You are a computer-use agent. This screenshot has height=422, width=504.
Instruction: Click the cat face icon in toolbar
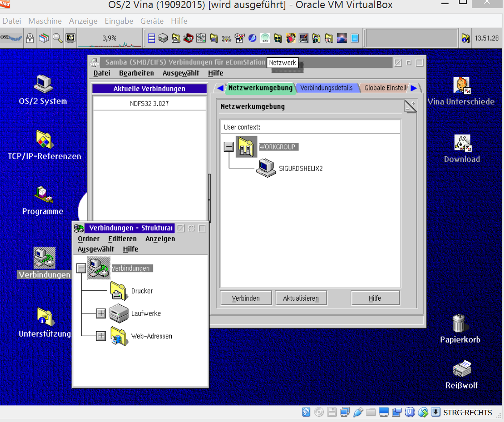[227, 38]
